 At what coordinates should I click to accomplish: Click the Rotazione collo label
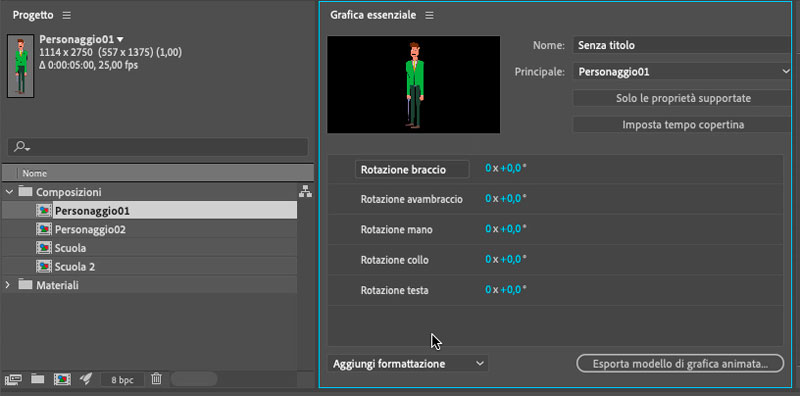[394, 260]
